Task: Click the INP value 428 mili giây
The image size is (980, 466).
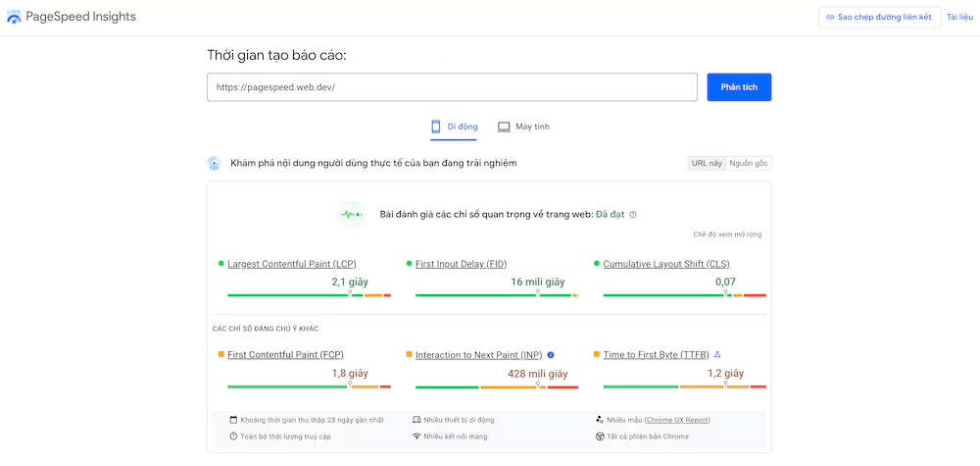Action: 537,374
